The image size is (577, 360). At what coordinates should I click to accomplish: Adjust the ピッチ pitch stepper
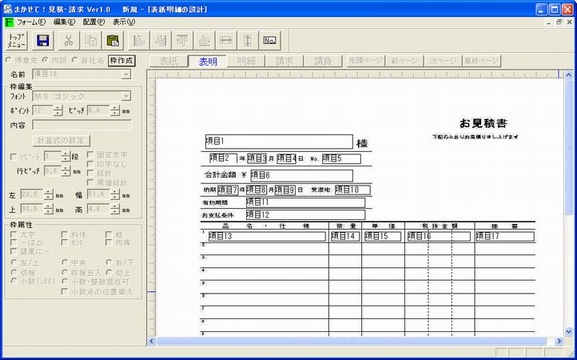coord(115,110)
